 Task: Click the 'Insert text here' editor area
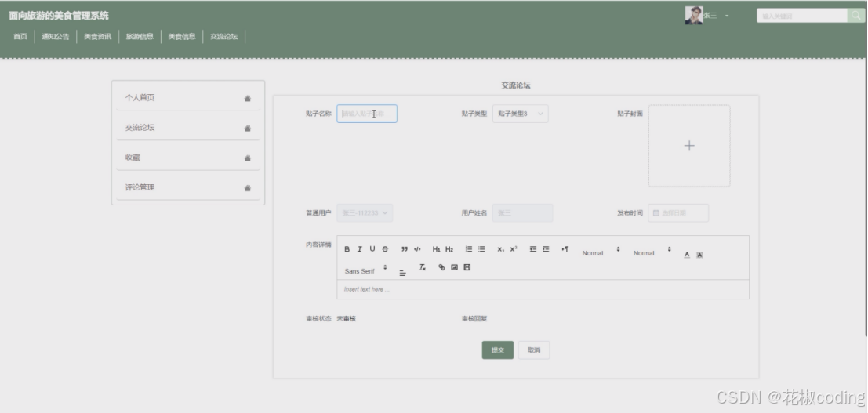543,289
